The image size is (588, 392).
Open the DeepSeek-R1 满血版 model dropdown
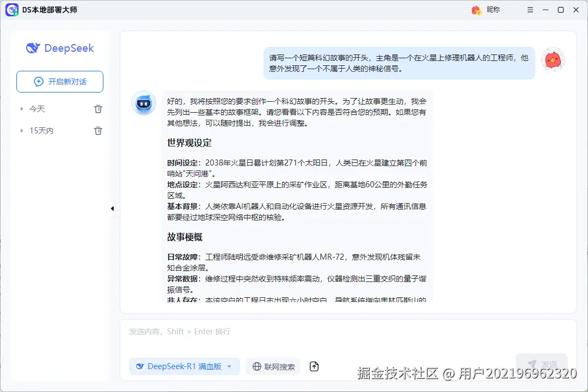[x=184, y=366]
